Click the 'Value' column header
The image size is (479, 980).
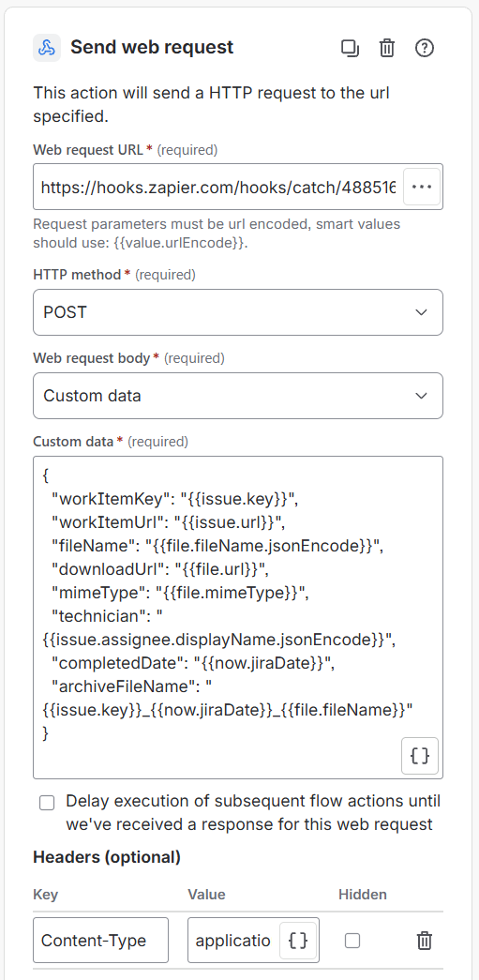click(x=207, y=895)
